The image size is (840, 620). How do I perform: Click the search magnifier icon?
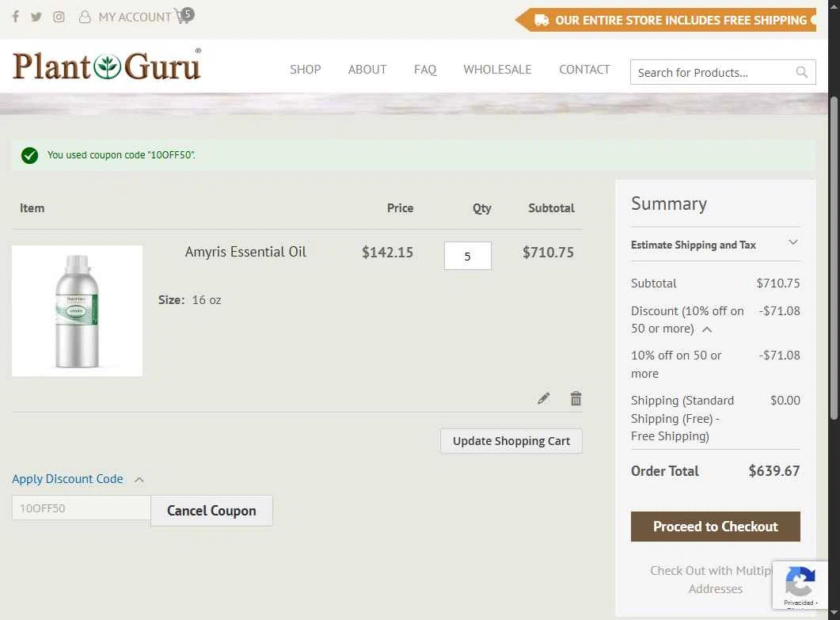[x=801, y=72]
